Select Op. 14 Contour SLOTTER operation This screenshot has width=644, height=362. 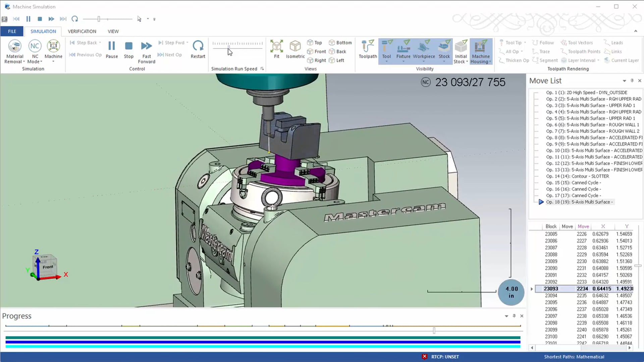click(577, 176)
